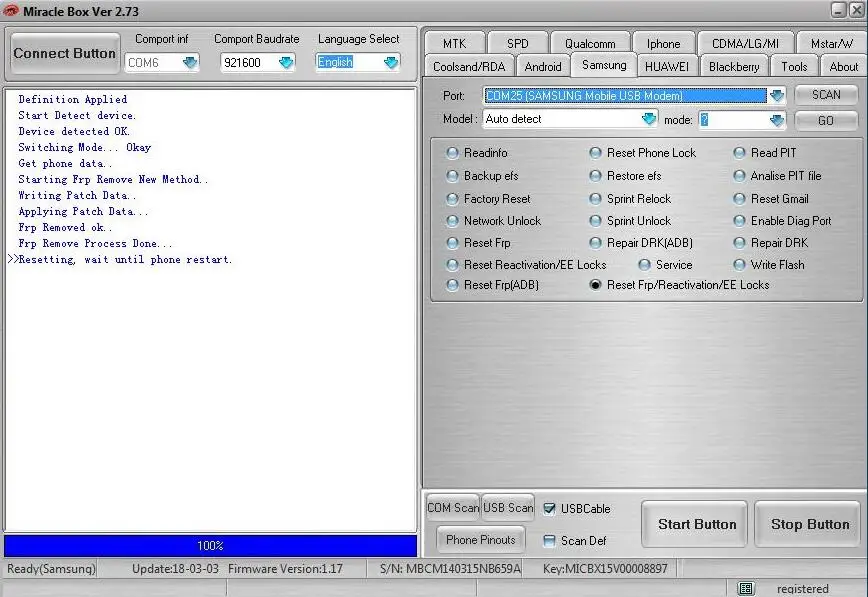
Task: Select the Reset Gmail option
Action: click(739, 198)
